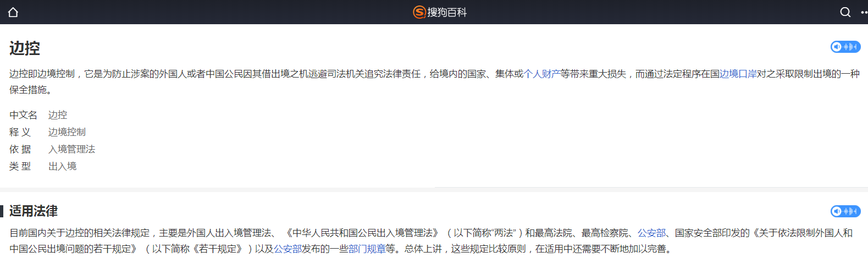Click the 边控 value next to 中文名
Screen dimensions: 868x263
58,115
